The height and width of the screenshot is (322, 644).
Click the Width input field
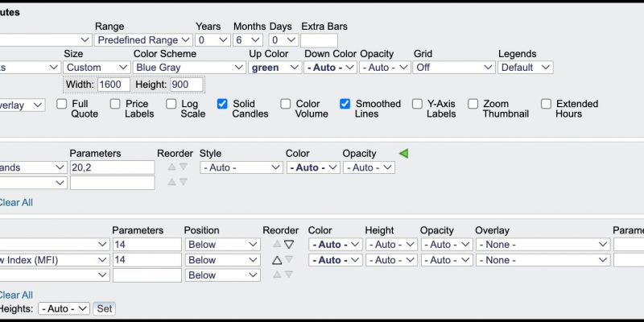114,85
